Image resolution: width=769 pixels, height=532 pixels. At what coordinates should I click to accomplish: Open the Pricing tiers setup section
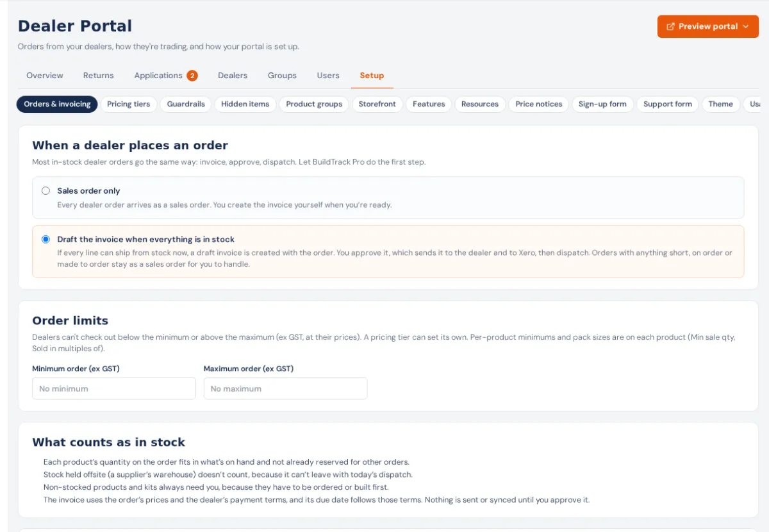click(x=128, y=104)
